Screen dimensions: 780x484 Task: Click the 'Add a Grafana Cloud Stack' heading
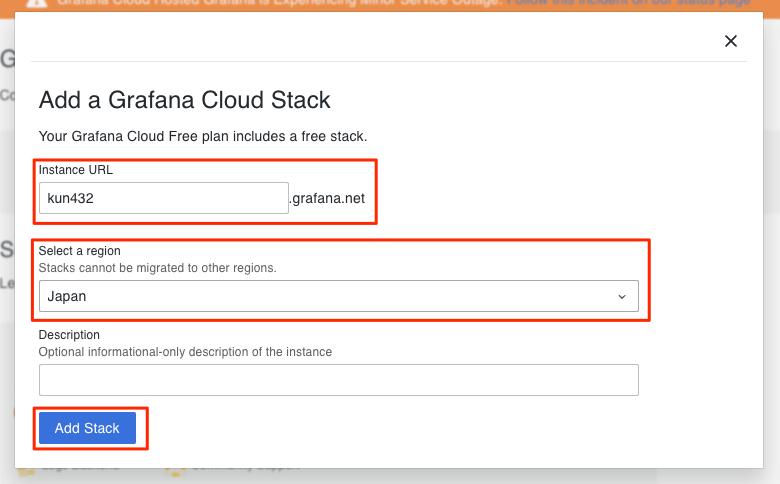185,99
